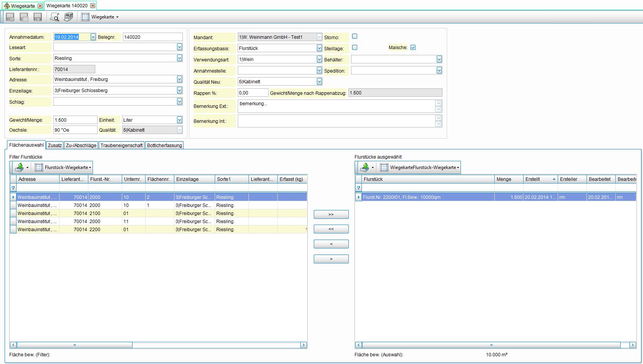Click the Flurstück-Wiegekarte grid icon
643x364 pixels.
(39, 167)
